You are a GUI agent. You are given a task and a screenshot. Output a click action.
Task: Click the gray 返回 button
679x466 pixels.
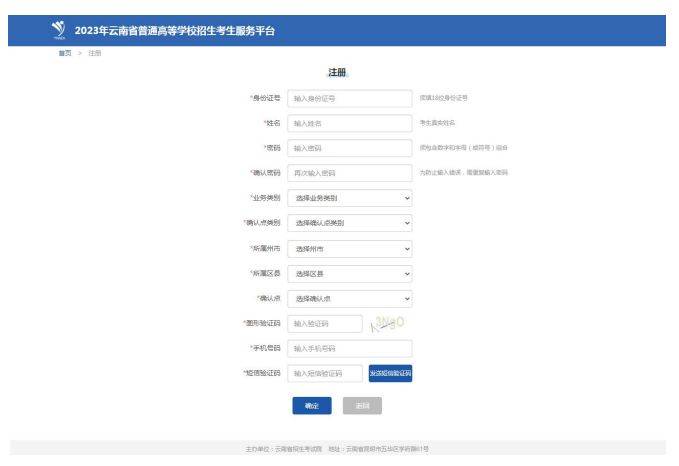coord(362,406)
